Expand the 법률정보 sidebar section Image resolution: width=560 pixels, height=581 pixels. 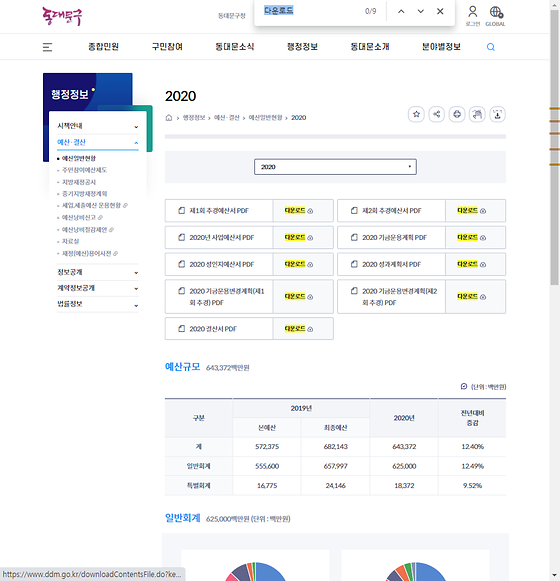[x=98, y=304]
